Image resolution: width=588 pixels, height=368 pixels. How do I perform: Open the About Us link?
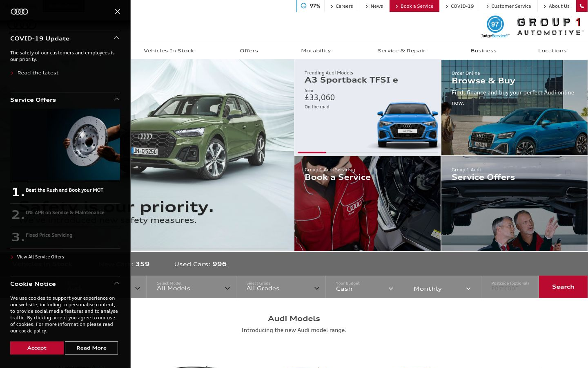(x=557, y=6)
